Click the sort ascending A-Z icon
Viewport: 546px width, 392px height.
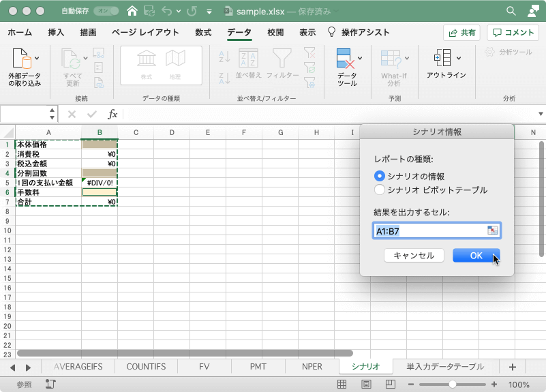pyautogui.click(x=224, y=57)
